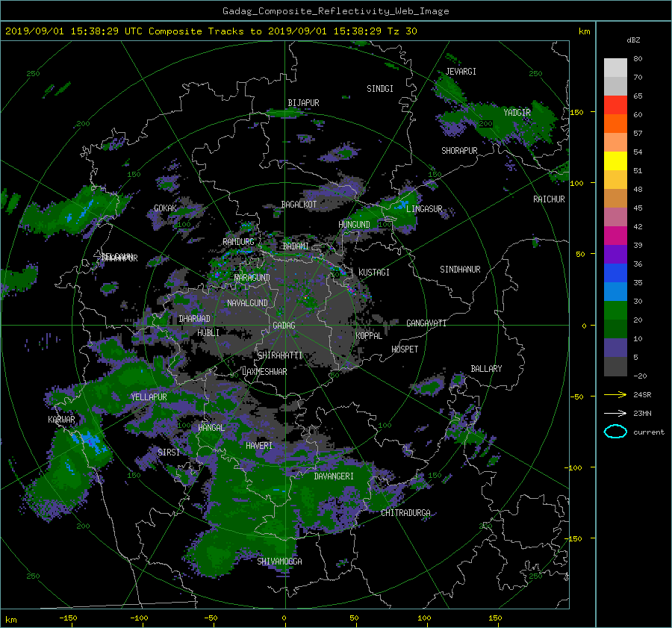Image resolution: width=672 pixels, height=628 pixels.
Task: Select the BADAMI city label
Action: coord(296,246)
